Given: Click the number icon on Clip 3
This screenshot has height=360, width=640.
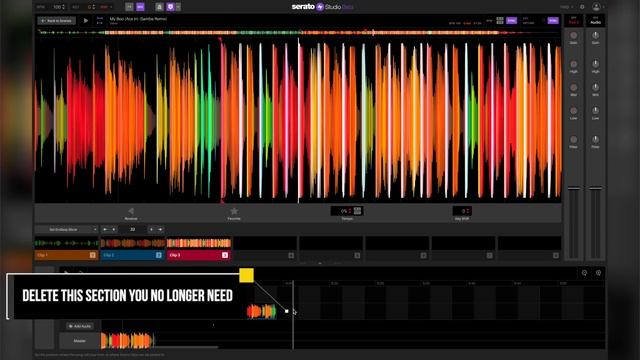Looking at the screenshot, I should click(225, 255).
